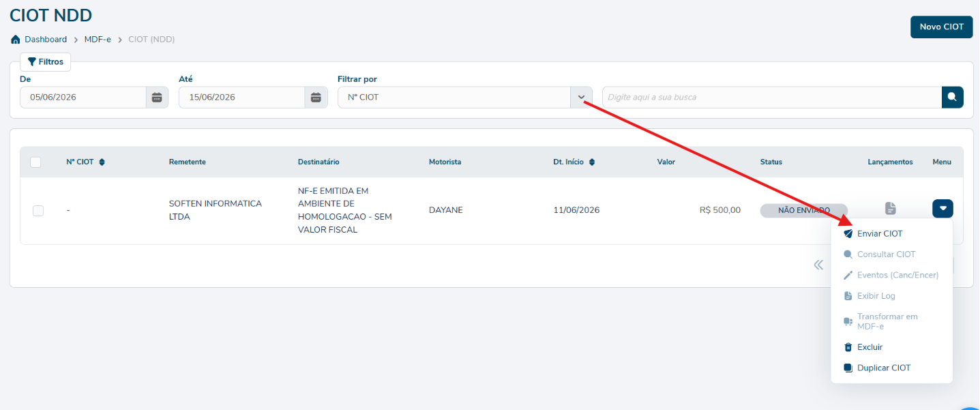Click the NÃO ENVIADO status badge
The height and width of the screenshot is (410, 980).
coord(804,210)
